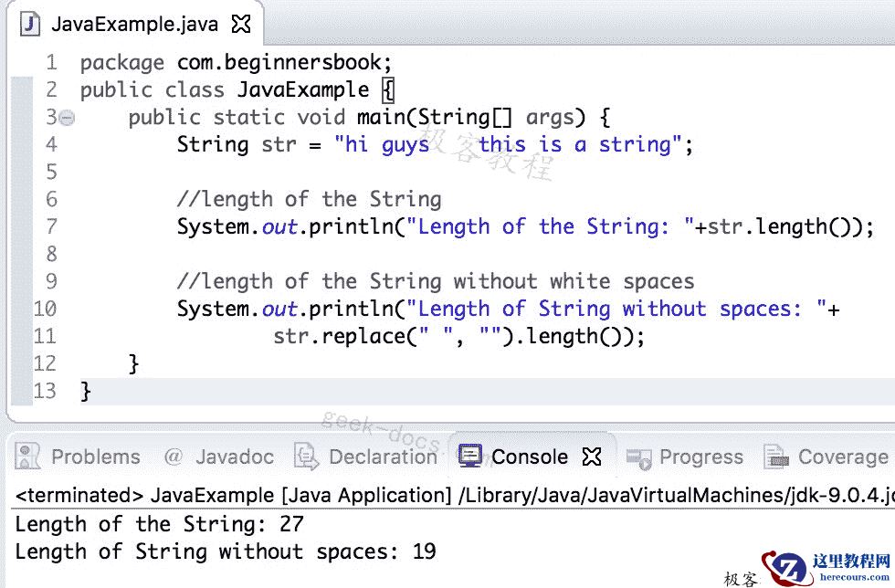Click the Coverage view icon
The image size is (895, 588).
[777, 457]
